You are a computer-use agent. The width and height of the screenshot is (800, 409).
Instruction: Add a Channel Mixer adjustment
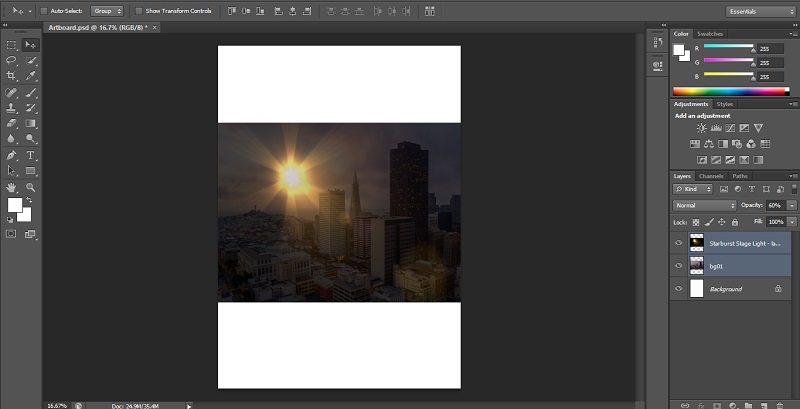(x=751, y=144)
